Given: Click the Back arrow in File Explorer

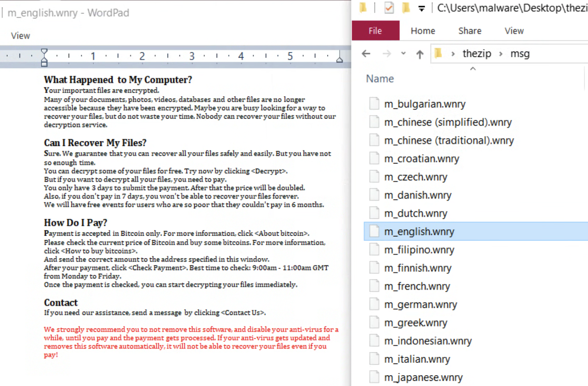Looking at the screenshot, I should coord(366,54).
